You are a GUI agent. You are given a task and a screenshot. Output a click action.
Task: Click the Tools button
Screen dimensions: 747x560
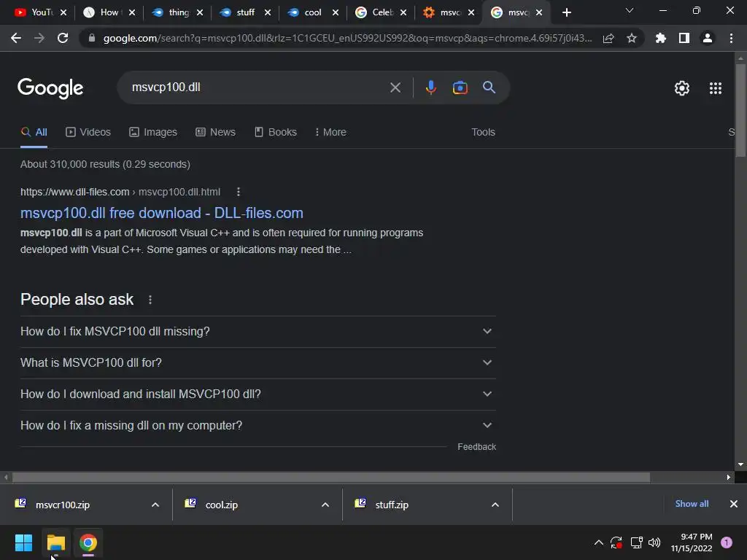(x=483, y=133)
